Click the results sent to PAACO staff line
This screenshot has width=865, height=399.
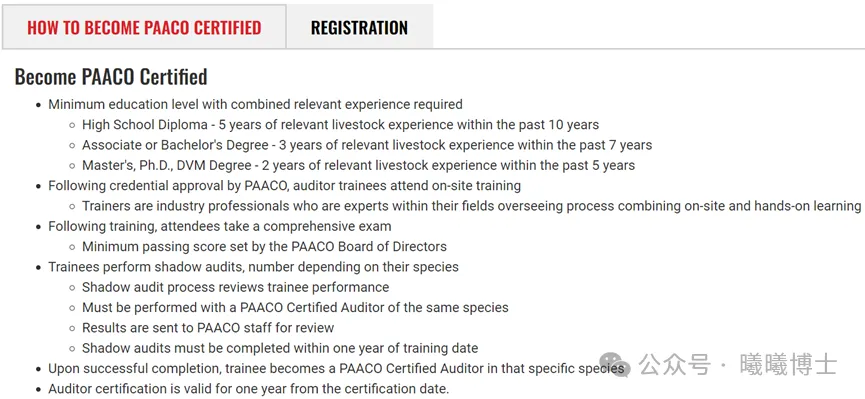pos(208,328)
